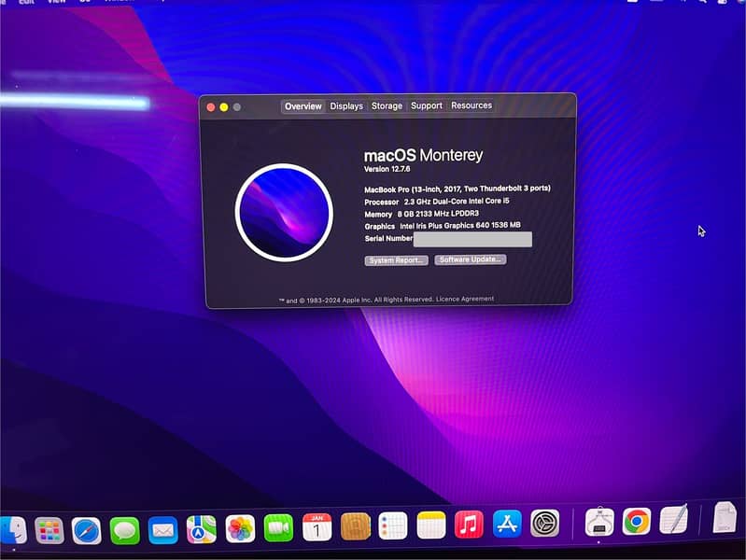746x560 pixels.
Task: Open the Messages app in dock
Action: click(125, 529)
